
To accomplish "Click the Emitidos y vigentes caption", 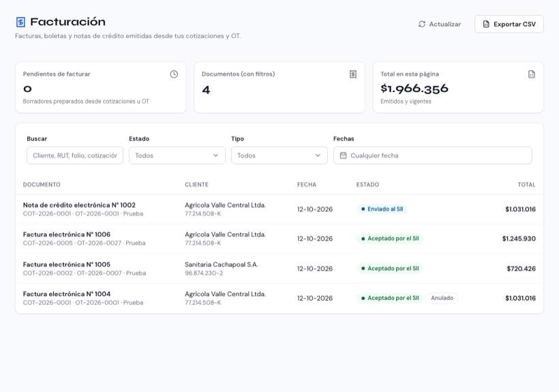I will click(x=406, y=101).
